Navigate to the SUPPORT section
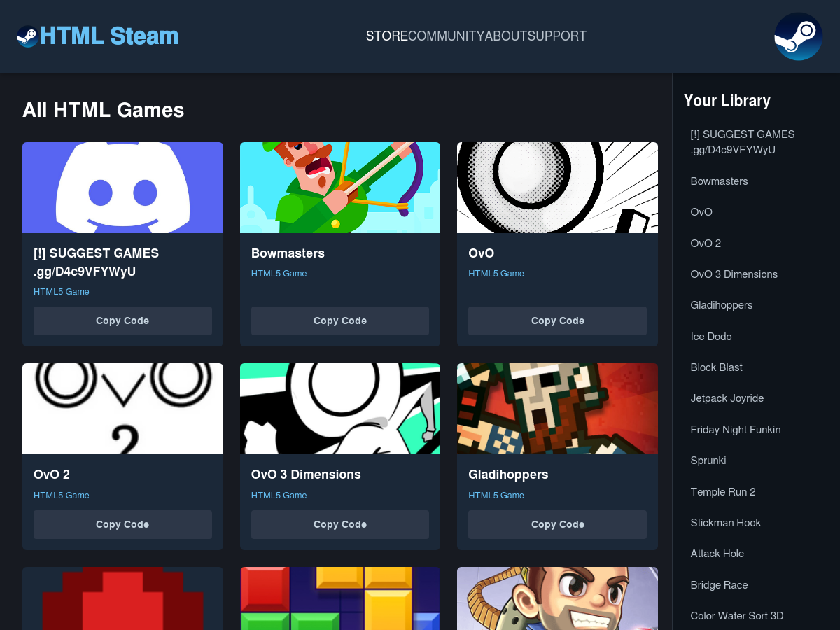The width and height of the screenshot is (840, 630). (x=557, y=36)
